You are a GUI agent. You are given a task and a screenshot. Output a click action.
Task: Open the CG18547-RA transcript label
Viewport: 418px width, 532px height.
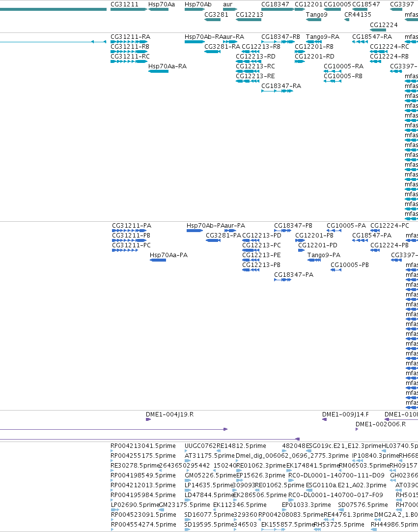[372, 37]
